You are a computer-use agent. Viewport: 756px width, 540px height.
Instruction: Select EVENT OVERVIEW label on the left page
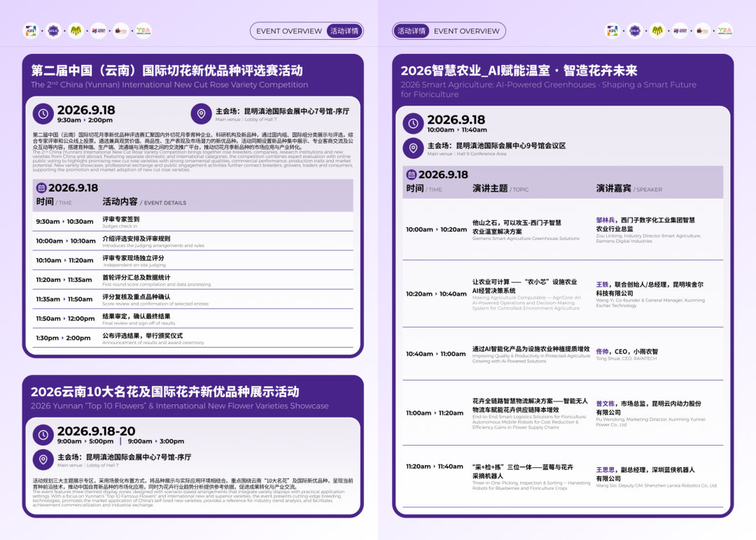[x=289, y=31]
